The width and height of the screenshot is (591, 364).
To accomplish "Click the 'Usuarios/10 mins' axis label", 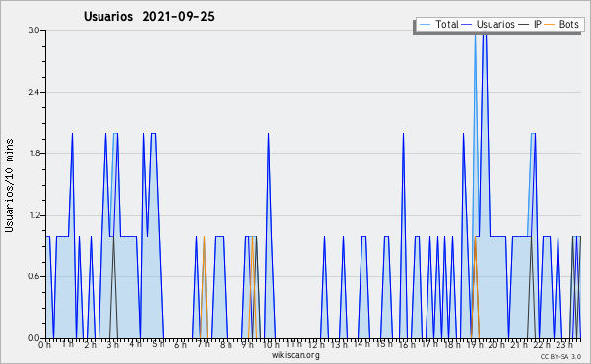I will pyautogui.click(x=9, y=185).
